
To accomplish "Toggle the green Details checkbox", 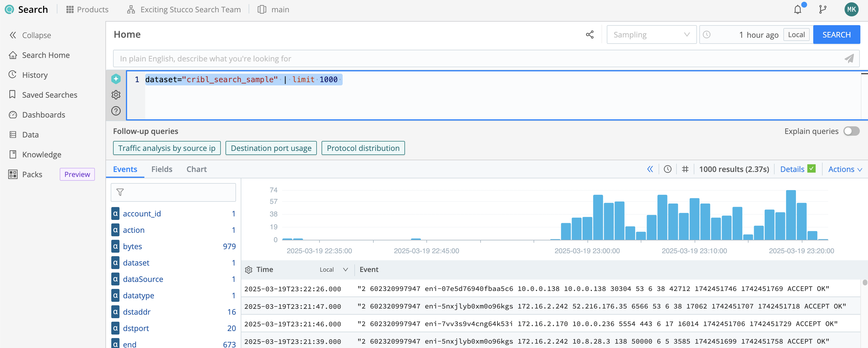I will coord(811,169).
